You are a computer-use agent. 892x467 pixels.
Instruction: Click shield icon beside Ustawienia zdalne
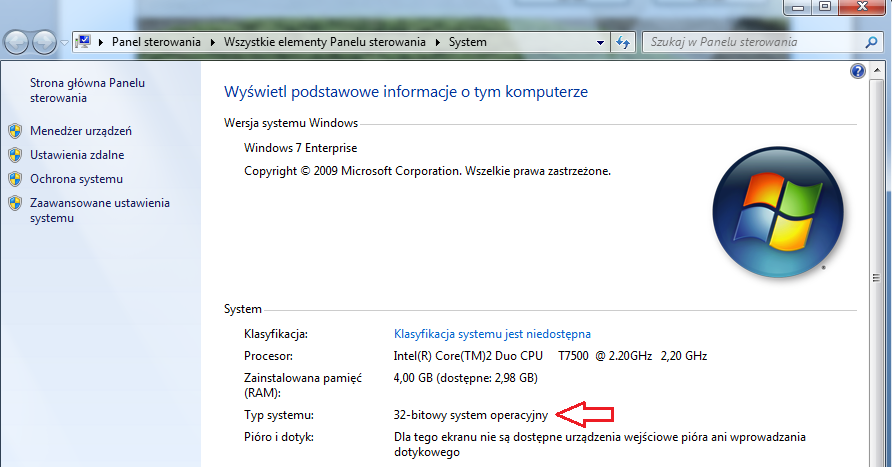point(15,155)
